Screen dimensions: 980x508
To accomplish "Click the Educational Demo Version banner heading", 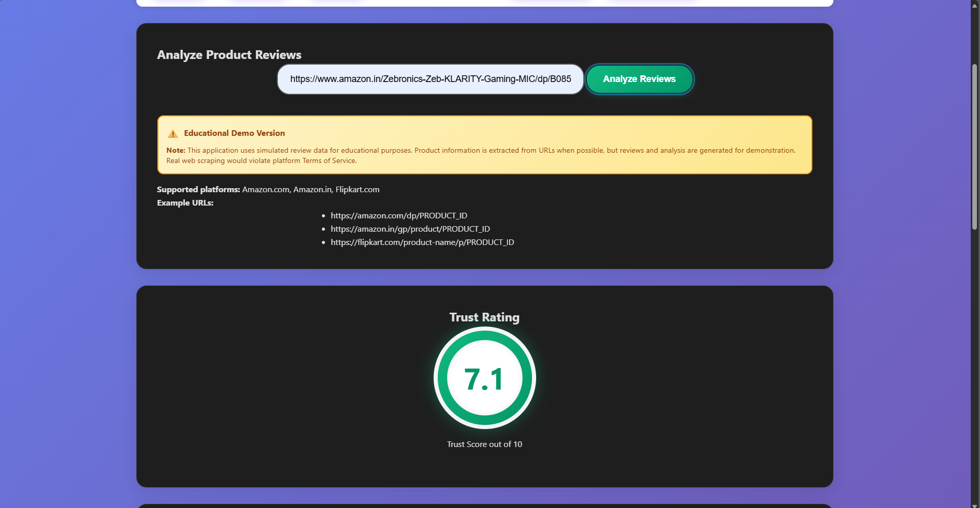I will (x=234, y=133).
